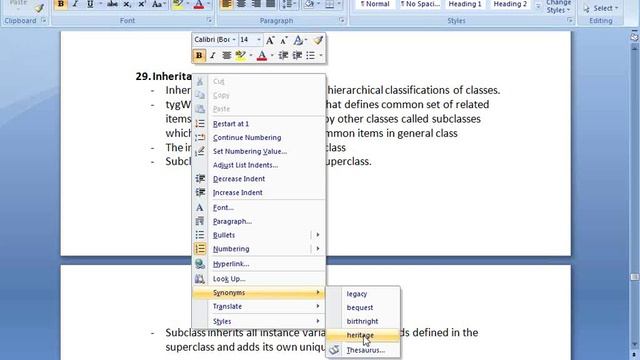Apply text highlight color from ribbon
The height and width of the screenshot is (360, 640).
178,4
